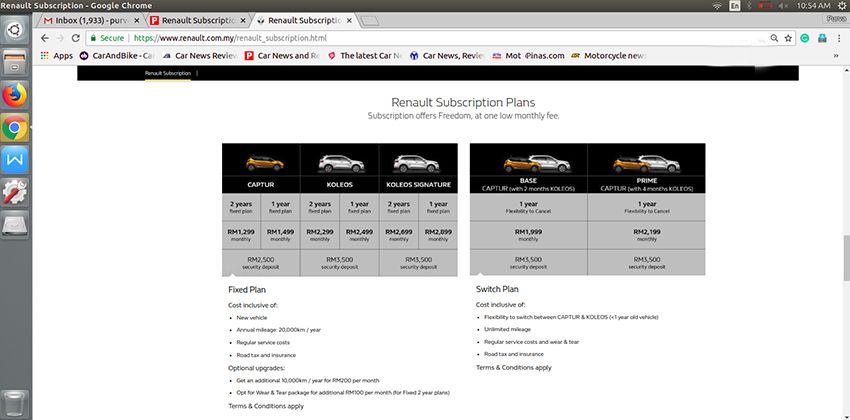The width and height of the screenshot is (850, 420).
Task: Select CAPTUR RM1,299 monthly price
Action: pyautogui.click(x=241, y=235)
